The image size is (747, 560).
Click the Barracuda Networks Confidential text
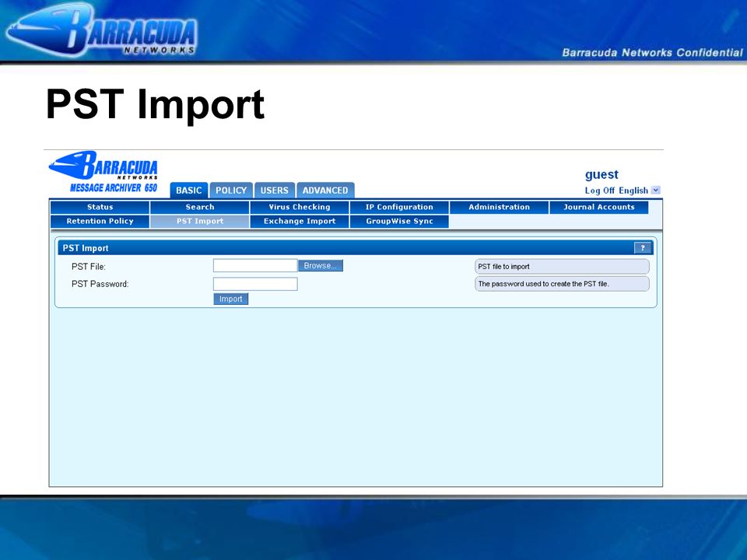click(x=652, y=52)
